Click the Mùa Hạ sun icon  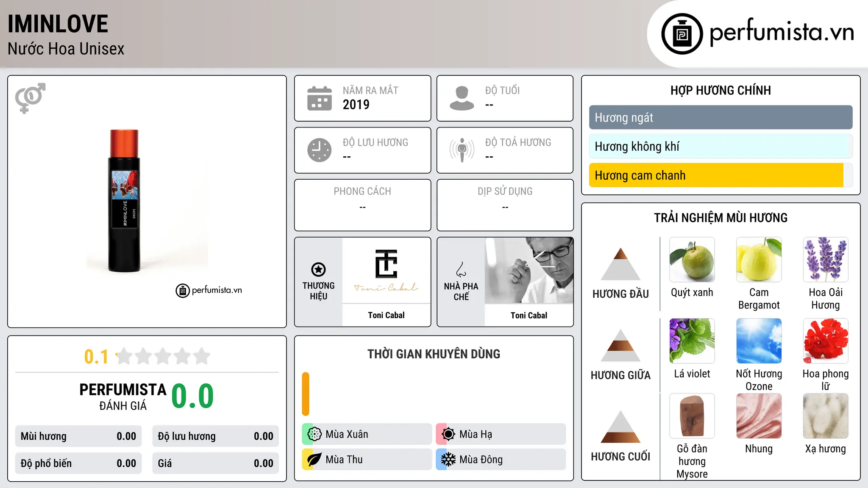(x=448, y=434)
